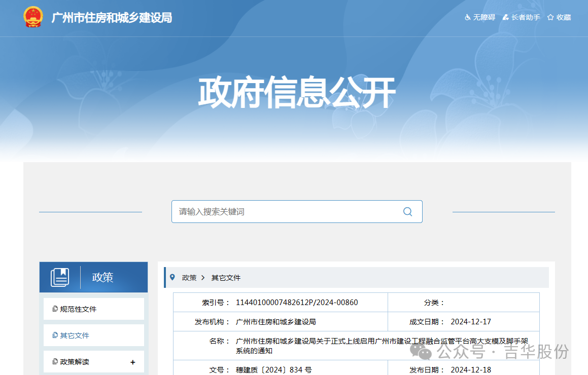Click the document title under 名称
This screenshot has width=588, height=375.
pos(382,346)
